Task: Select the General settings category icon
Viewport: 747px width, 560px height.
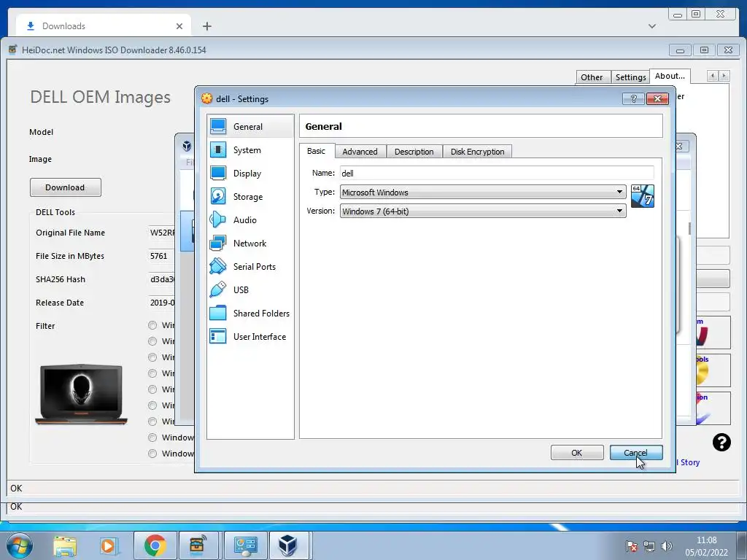Action: point(218,126)
